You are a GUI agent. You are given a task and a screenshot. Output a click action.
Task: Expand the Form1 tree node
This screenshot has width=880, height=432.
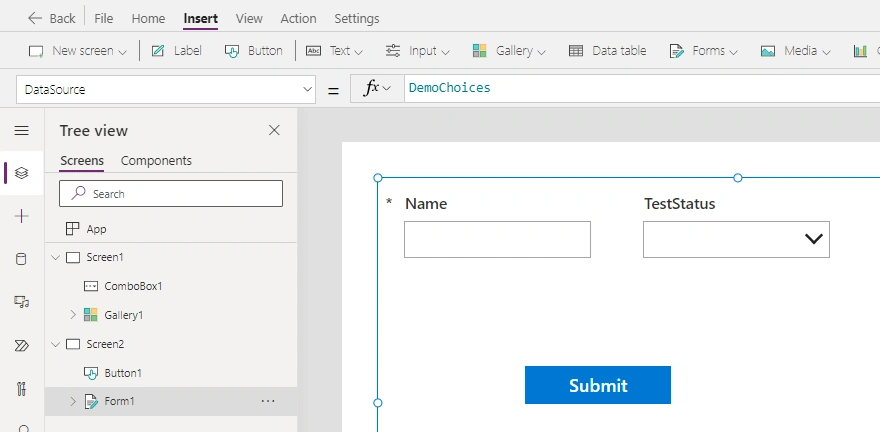(72, 401)
